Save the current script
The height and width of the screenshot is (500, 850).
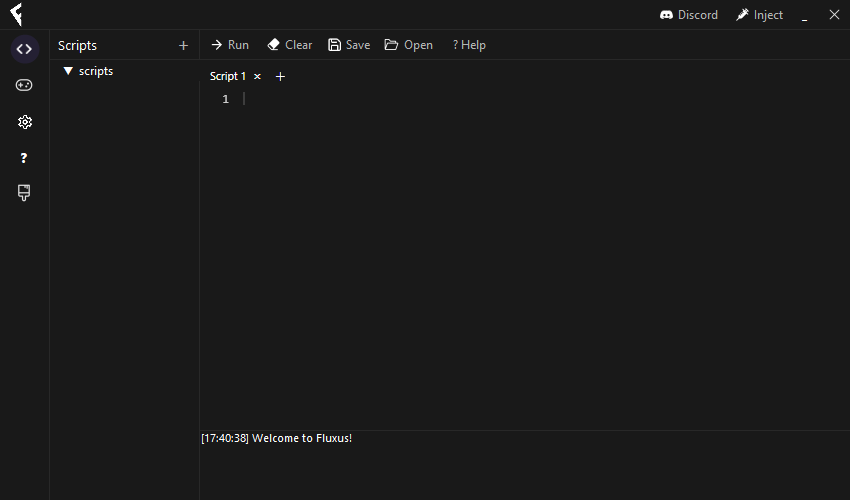point(349,45)
